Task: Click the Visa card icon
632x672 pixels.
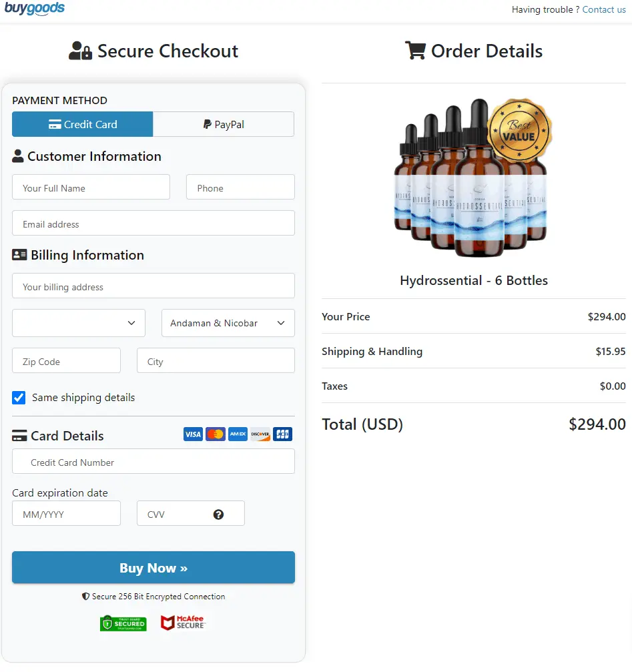Action: tap(193, 434)
